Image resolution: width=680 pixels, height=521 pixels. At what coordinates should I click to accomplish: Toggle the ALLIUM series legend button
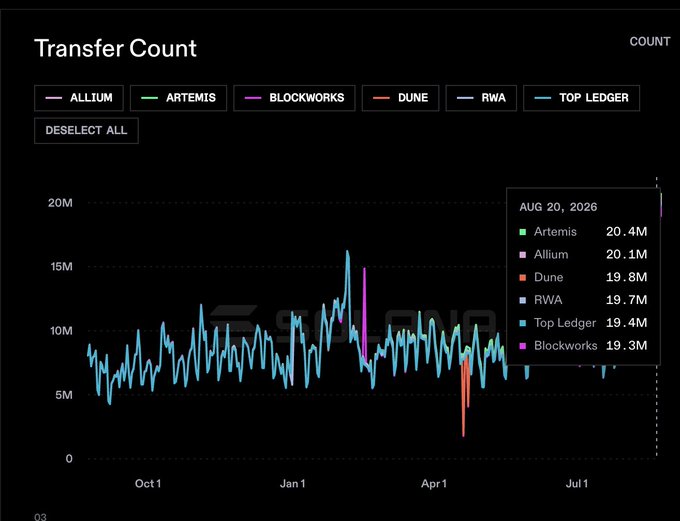pos(79,98)
